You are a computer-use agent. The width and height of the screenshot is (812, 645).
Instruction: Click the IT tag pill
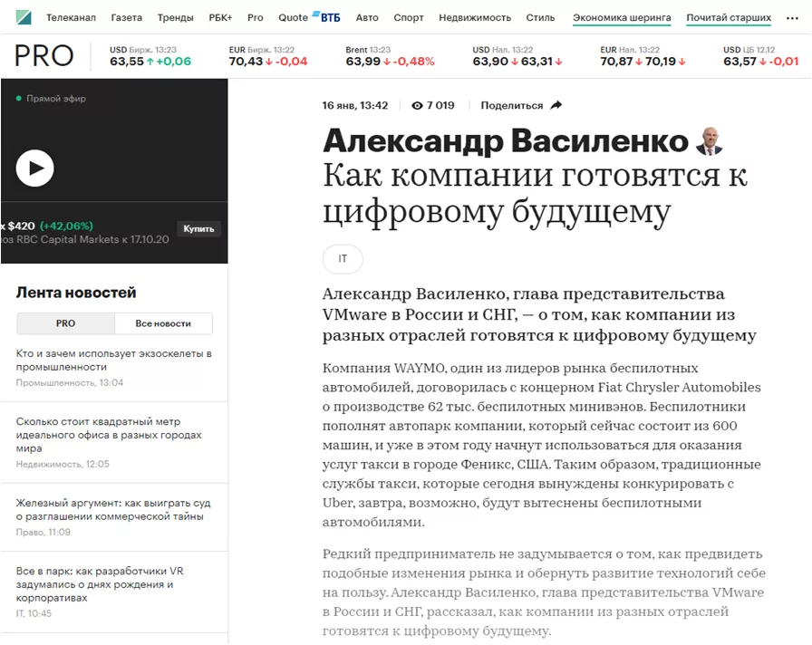(343, 259)
